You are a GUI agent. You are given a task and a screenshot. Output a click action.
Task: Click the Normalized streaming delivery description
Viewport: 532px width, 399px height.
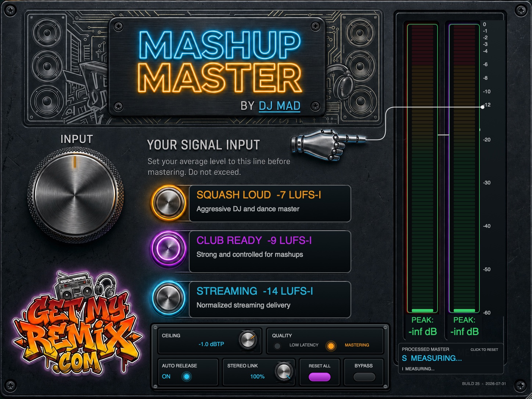point(243,305)
